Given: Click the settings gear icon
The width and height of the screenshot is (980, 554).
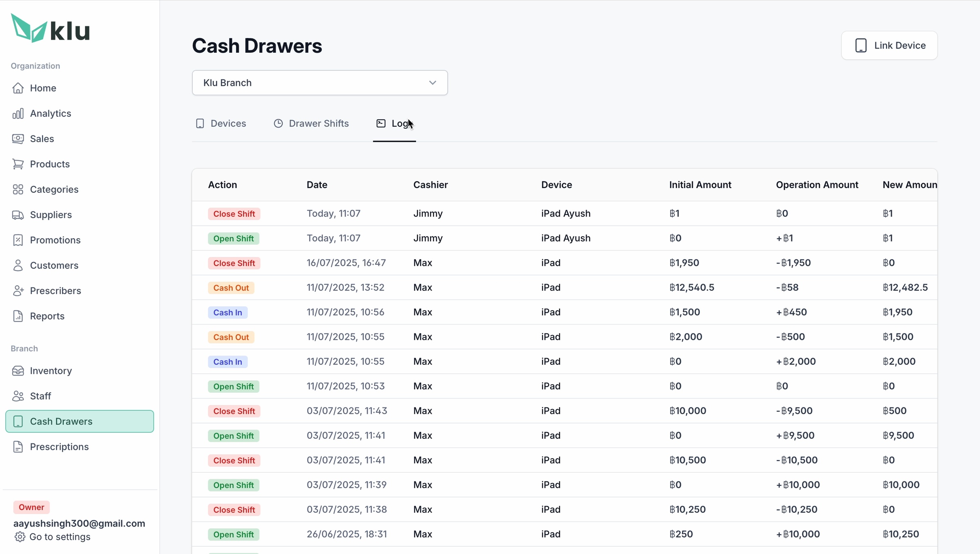Looking at the screenshot, I should [20, 536].
